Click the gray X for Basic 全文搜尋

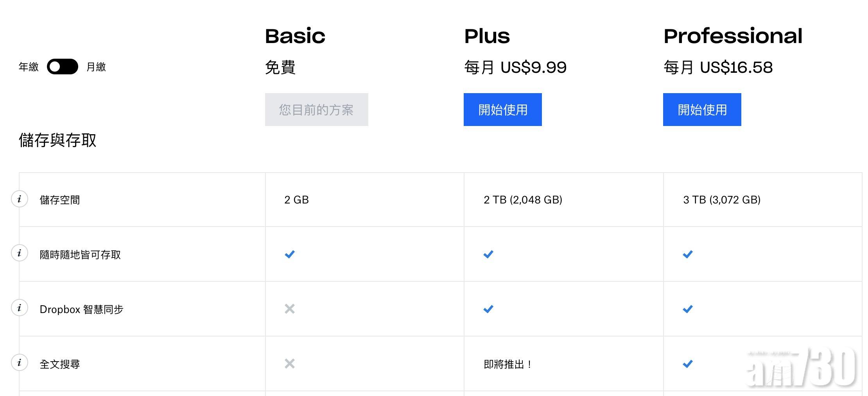[x=290, y=364]
